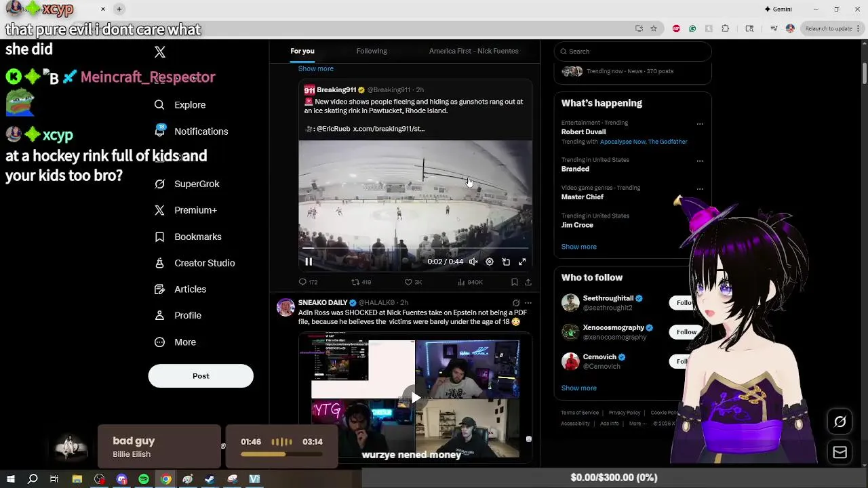The width and height of the screenshot is (868, 488).
Task: Toggle picture-in-picture for the video
Action: coord(506,262)
